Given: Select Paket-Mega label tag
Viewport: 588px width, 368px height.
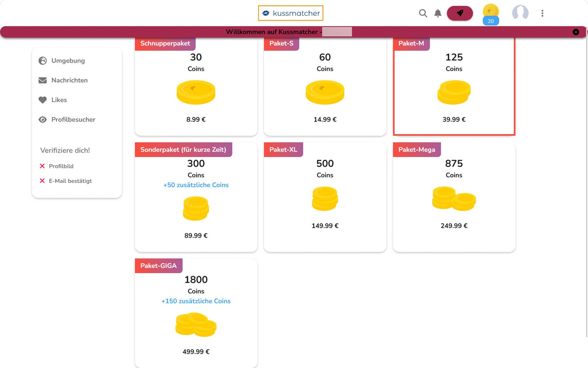Looking at the screenshot, I should [417, 150].
